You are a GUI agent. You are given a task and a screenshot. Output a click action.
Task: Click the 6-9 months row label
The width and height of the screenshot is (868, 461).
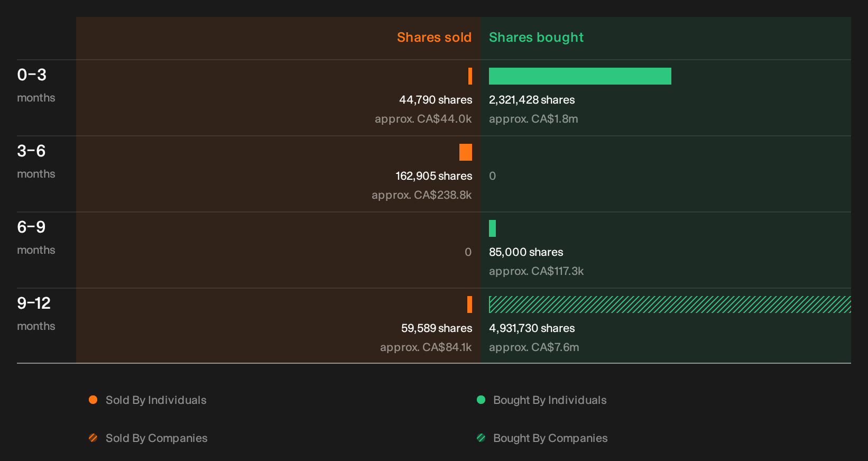click(36, 237)
